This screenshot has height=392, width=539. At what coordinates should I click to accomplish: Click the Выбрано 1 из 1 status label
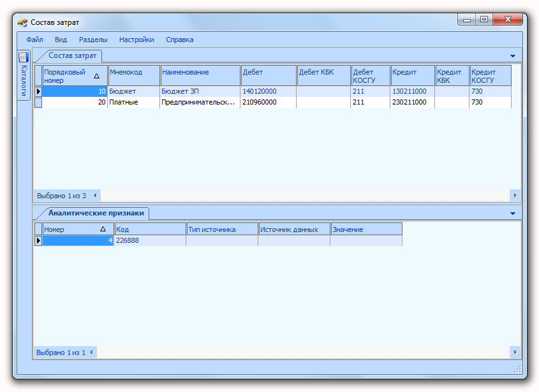[x=61, y=352]
